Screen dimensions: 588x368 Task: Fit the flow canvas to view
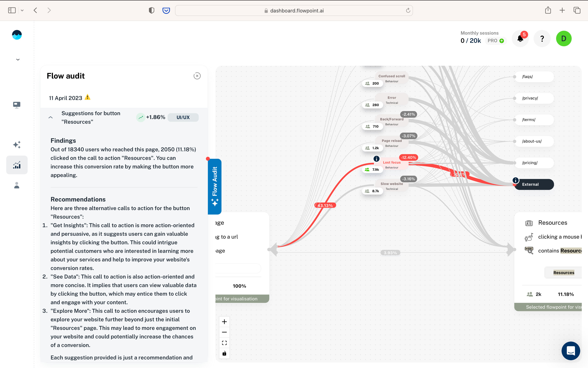[x=224, y=343]
